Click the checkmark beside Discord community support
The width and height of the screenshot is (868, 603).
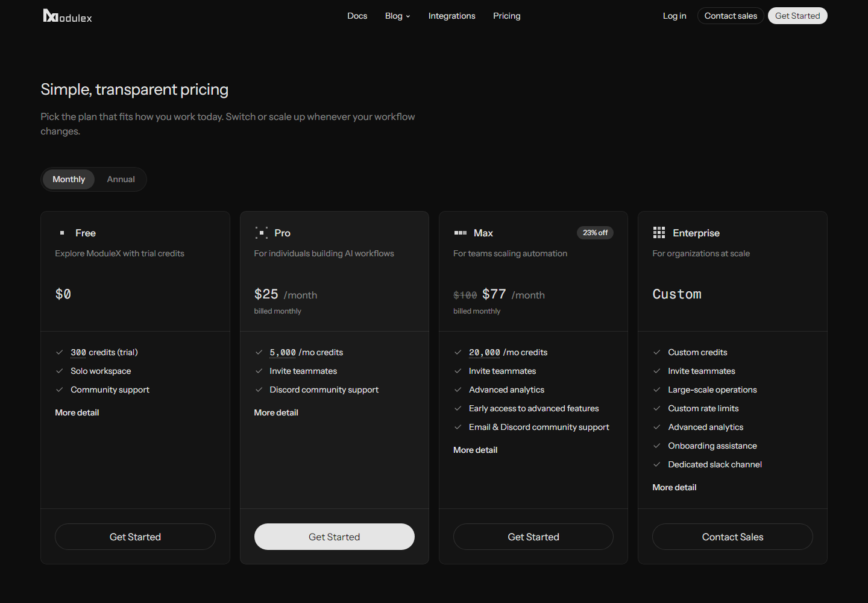point(259,390)
